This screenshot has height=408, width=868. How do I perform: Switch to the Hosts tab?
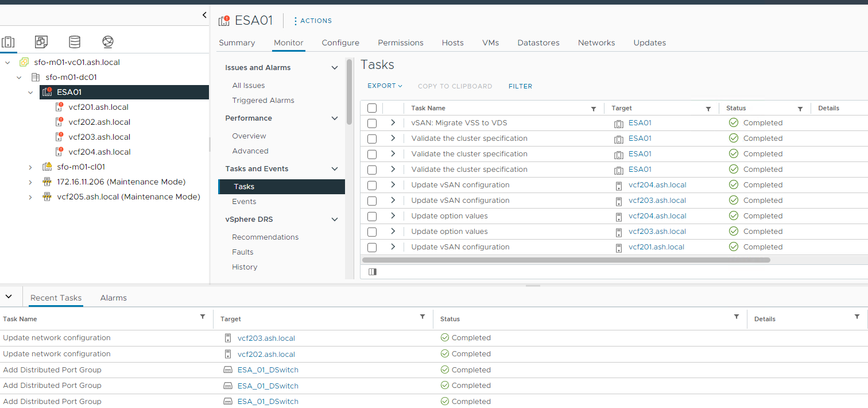point(452,43)
